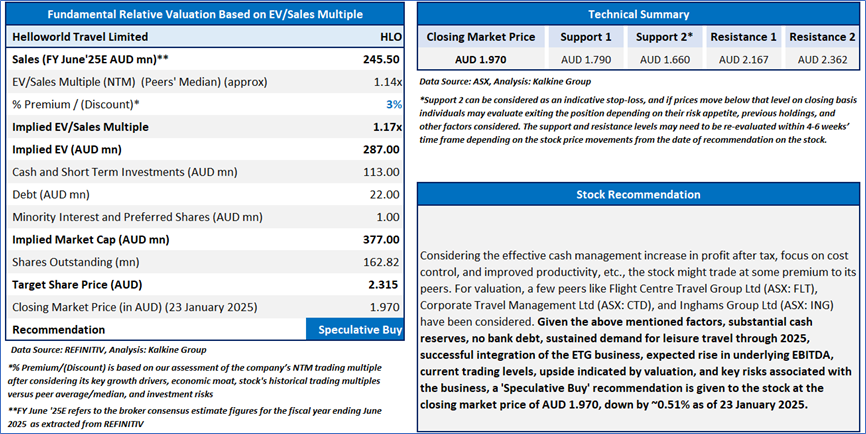Click the implied market cap value 377.00
The height and width of the screenshot is (434, 866).
(x=381, y=240)
